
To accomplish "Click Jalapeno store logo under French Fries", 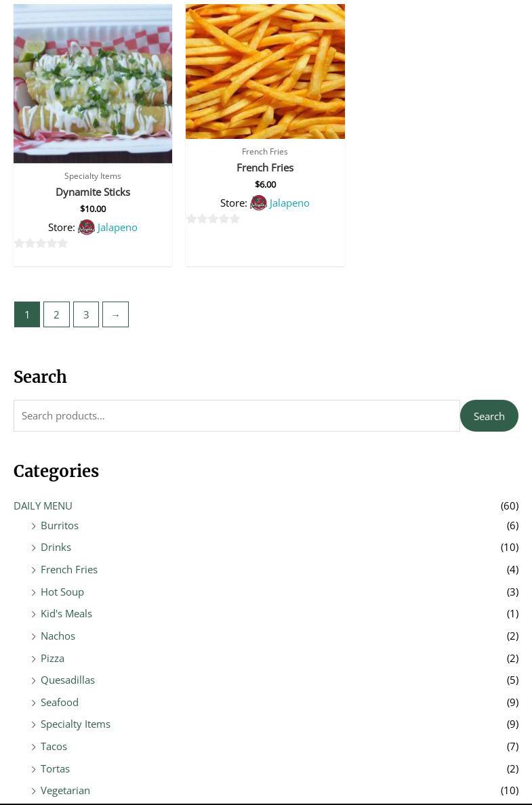I will [x=258, y=203].
